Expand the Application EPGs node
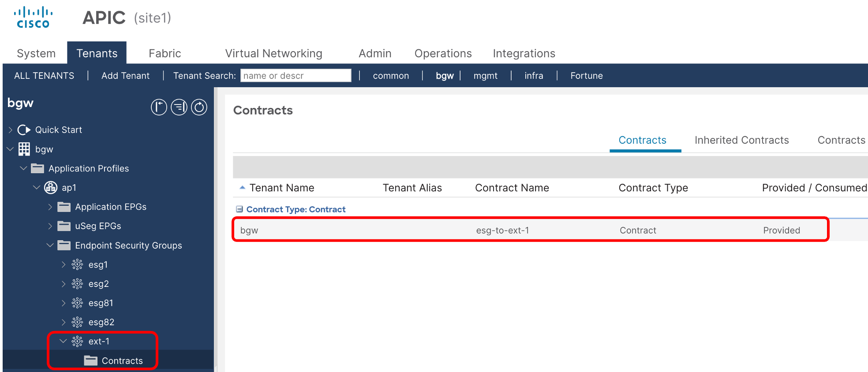The width and height of the screenshot is (868, 372). click(x=50, y=207)
